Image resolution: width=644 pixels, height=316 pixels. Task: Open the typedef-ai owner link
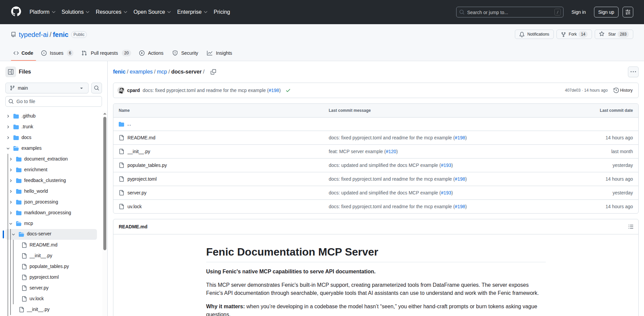pyautogui.click(x=34, y=35)
